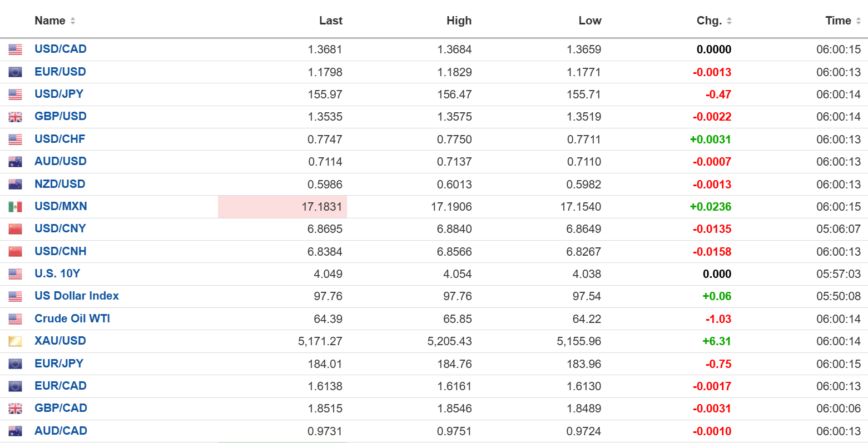Open the Crude Oil WTI link
868x443 pixels.
tap(72, 318)
